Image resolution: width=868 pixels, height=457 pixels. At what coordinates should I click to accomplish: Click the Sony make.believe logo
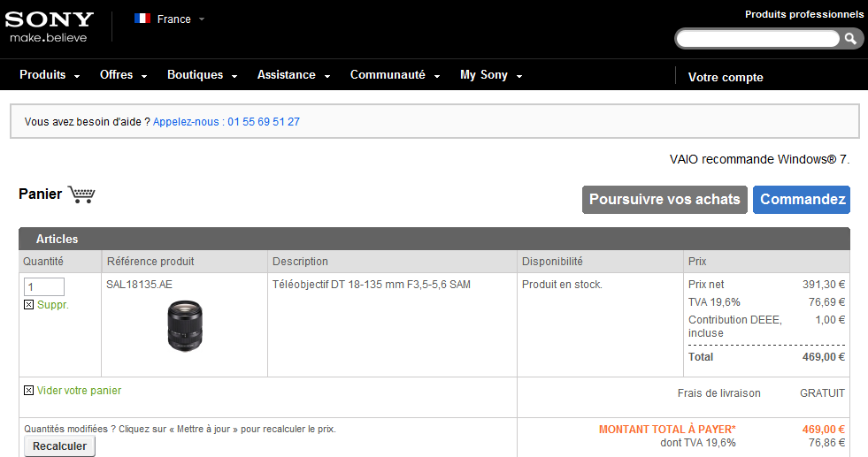50,27
